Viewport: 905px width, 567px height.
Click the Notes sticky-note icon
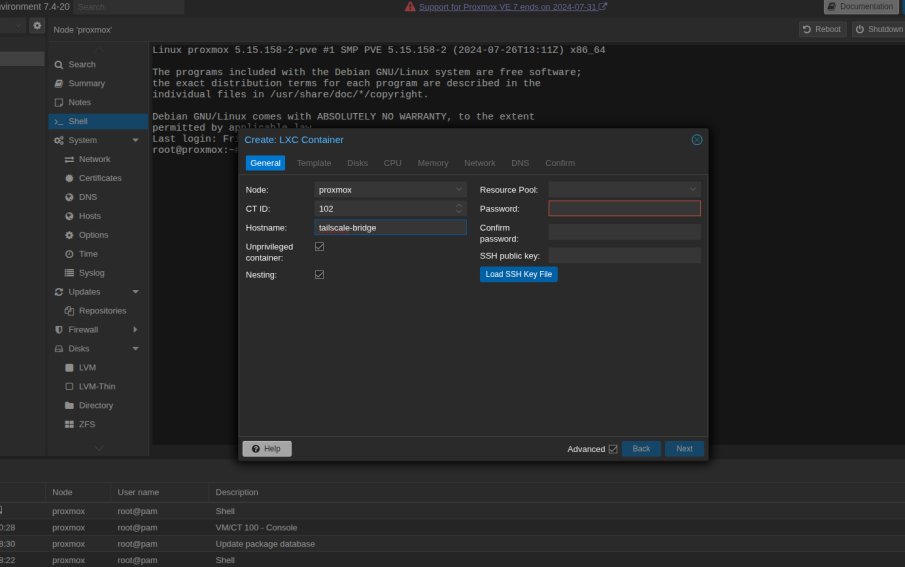(x=58, y=102)
